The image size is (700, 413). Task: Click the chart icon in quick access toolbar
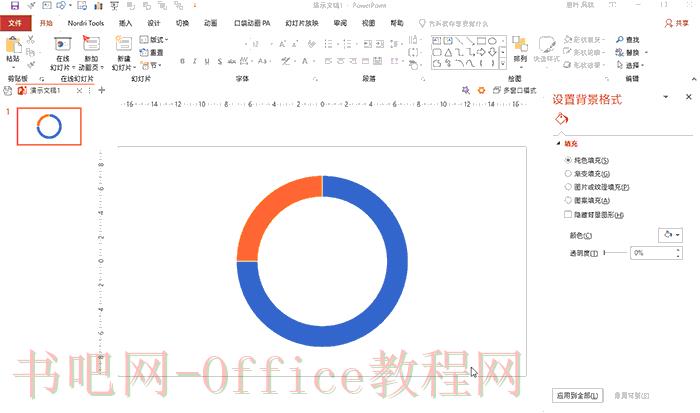point(98,5)
